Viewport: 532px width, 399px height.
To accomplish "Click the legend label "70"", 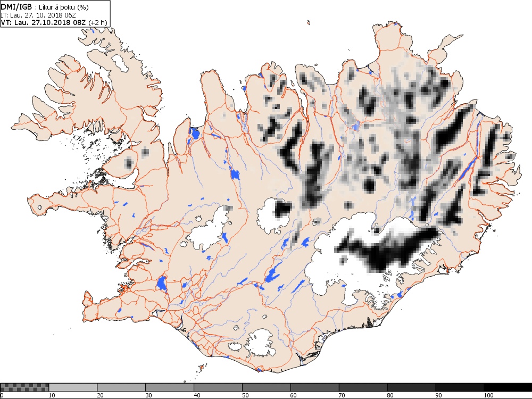I will pyautogui.click(x=342, y=395).
